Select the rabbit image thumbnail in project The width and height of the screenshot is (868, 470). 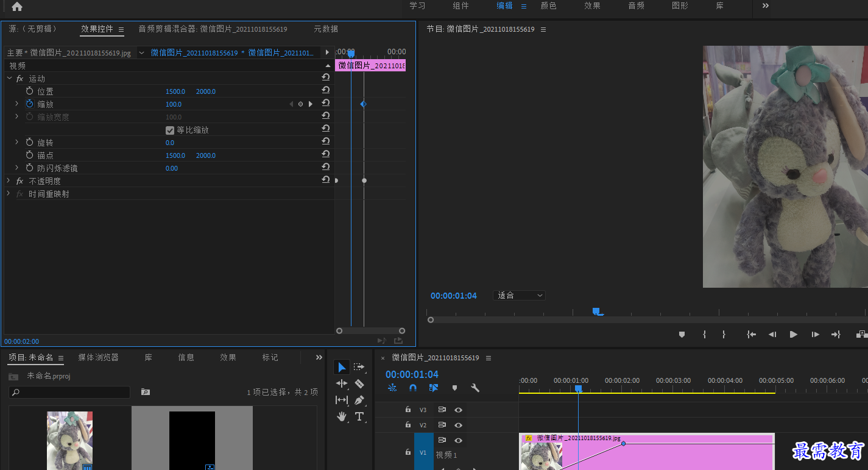70,440
